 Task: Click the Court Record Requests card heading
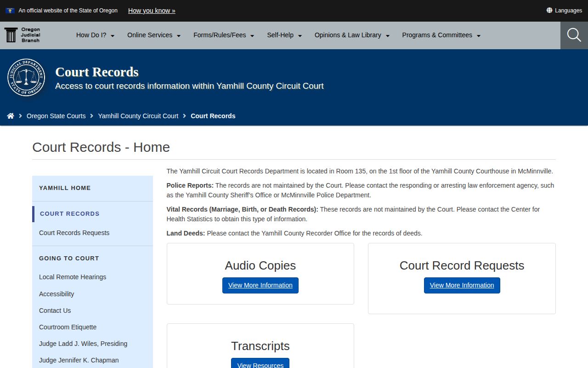(462, 265)
